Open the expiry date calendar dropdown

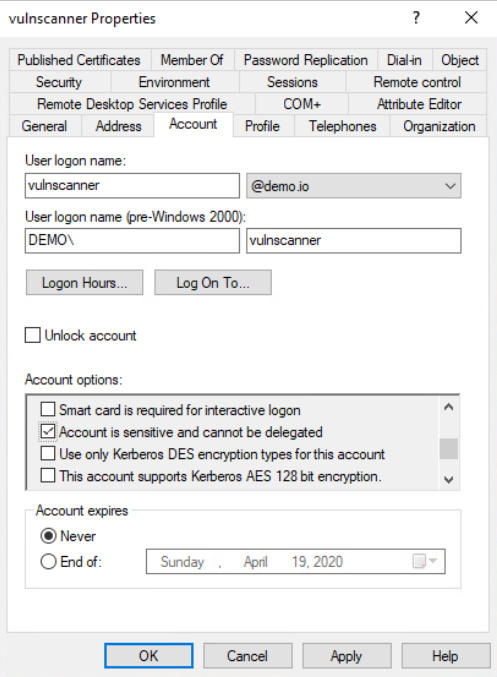pyautogui.click(x=425, y=561)
